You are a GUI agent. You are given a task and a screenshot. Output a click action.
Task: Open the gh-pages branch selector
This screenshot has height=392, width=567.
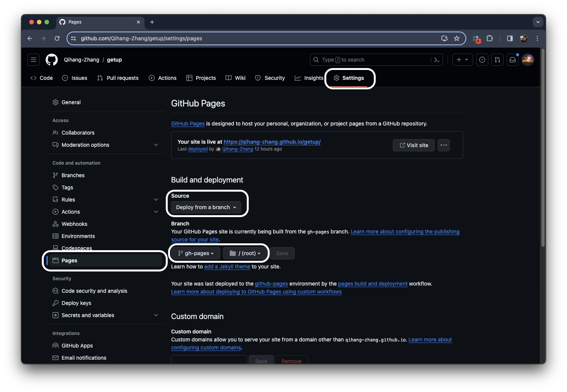(x=196, y=253)
